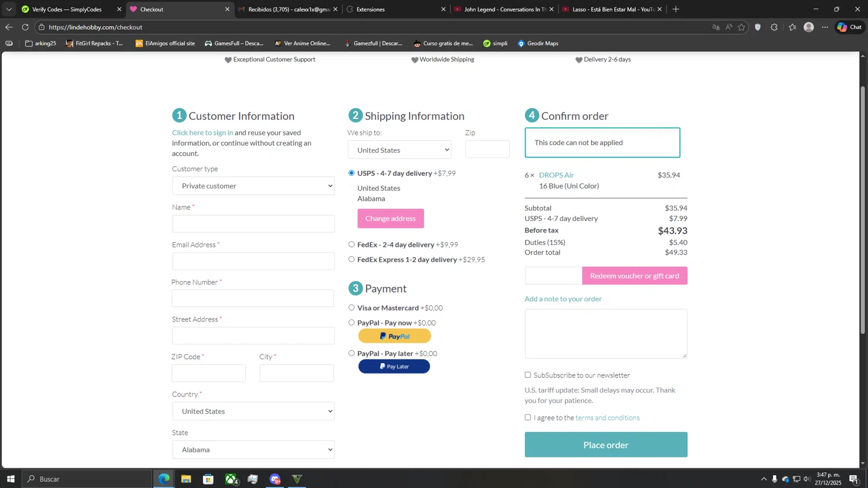Open the DROPS Air product link
Screen dimensions: 868x488
tap(556, 175)
